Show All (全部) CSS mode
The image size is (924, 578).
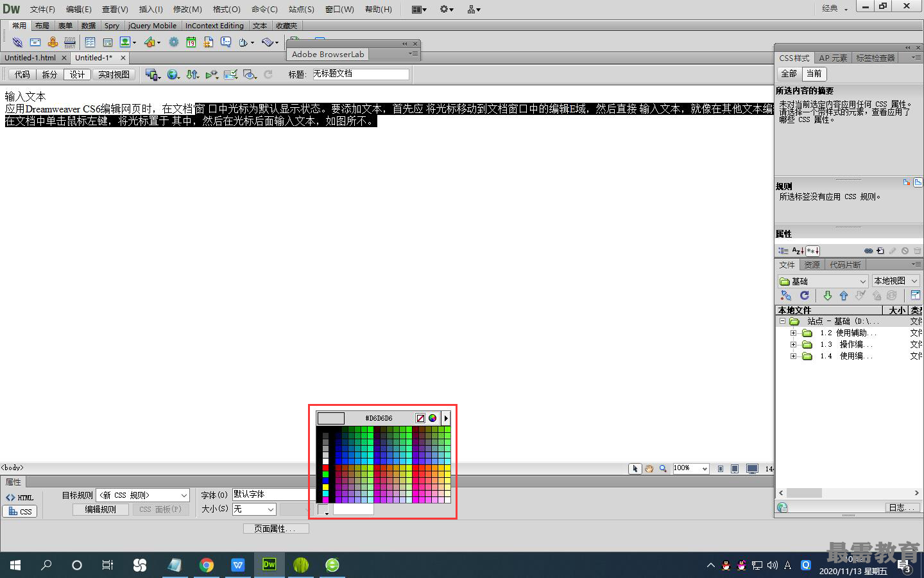(x=789, y=73)
